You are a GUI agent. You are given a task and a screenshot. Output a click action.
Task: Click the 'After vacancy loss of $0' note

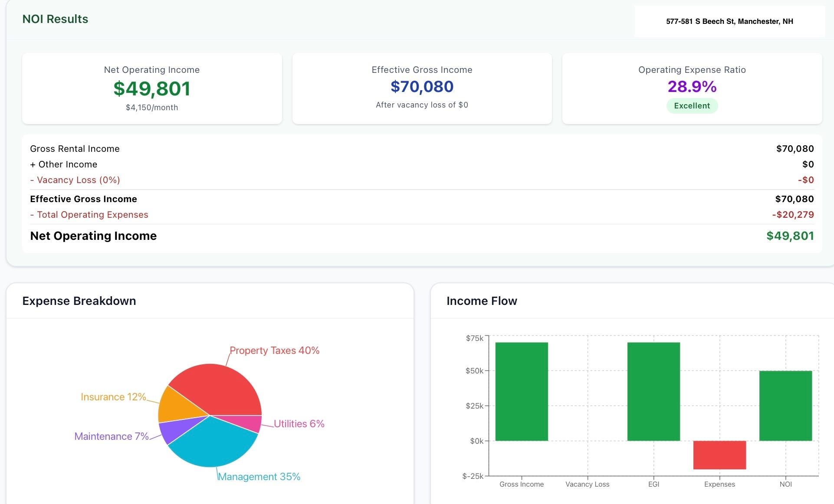coord(422,105)
